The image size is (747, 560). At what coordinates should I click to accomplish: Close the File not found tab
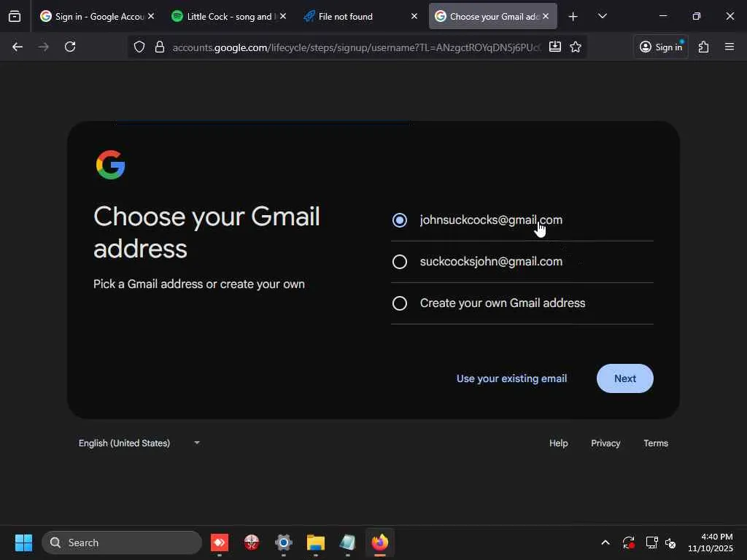(414, 16)
